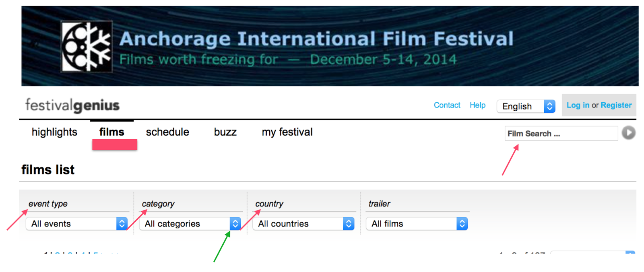This screenshot has width=644, height=272.
Task: Click the All categories stepper arrows
Action: [235, 224]
